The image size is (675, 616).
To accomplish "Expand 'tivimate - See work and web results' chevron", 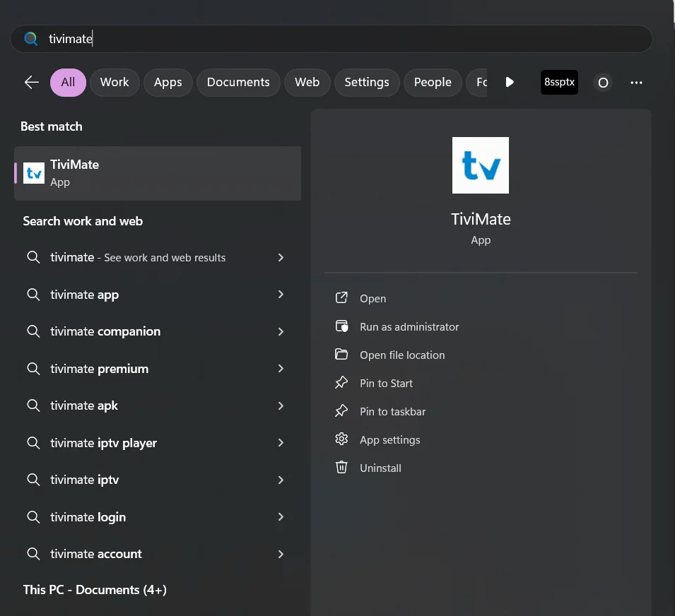I will 281,257.
